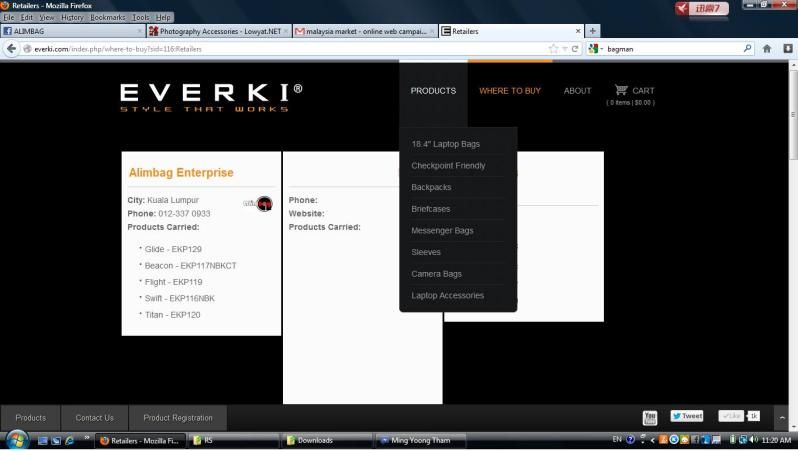
Task: Open the PRODUCTS navigation dropdown
Action: pos(433,91)
